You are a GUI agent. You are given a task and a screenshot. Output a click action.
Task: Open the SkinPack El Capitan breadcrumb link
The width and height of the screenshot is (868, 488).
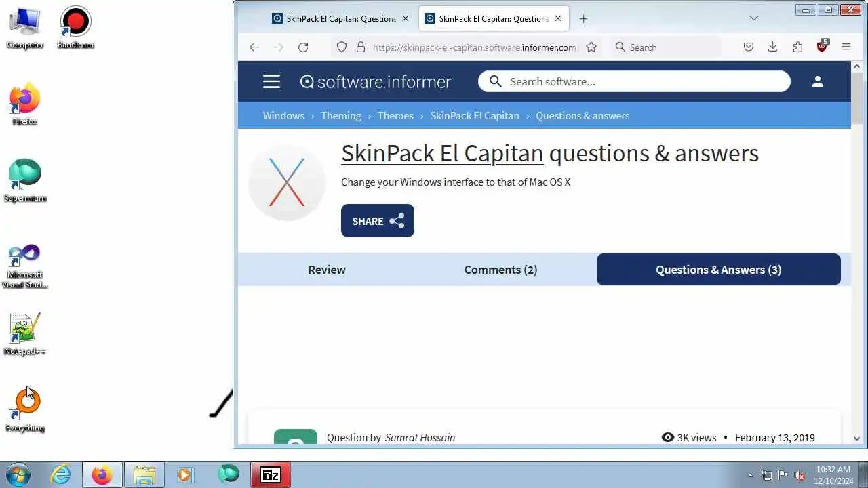pos(475,115)
